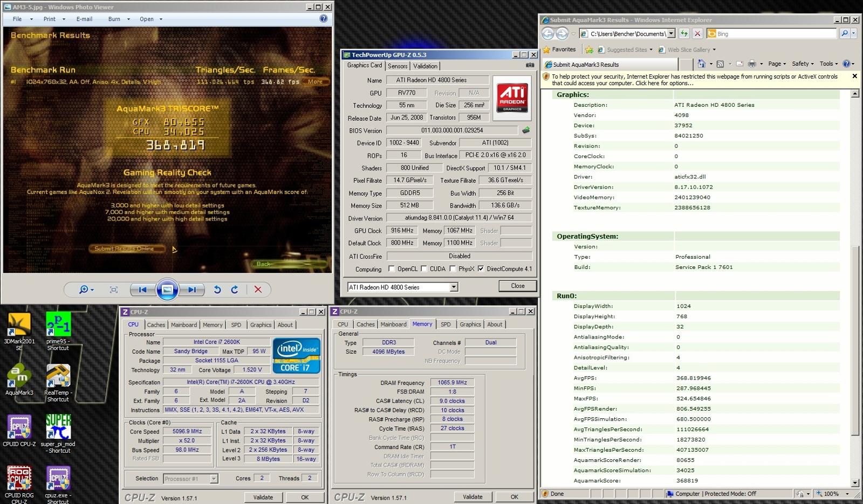Open RealTemp desktop shortcut
The image size is (863, 504).
coord(58,383)
